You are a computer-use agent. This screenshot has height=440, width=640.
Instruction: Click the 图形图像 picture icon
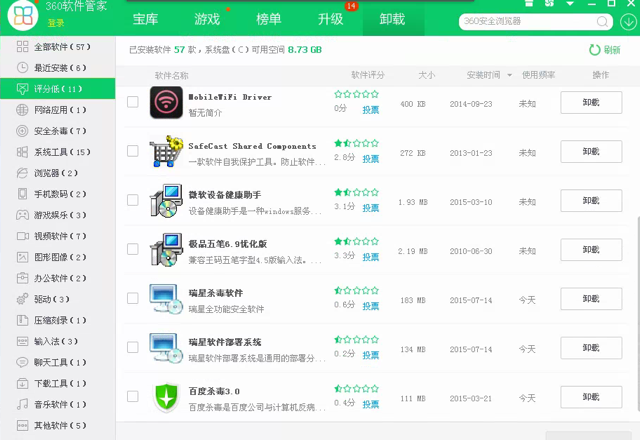[22, 257]
